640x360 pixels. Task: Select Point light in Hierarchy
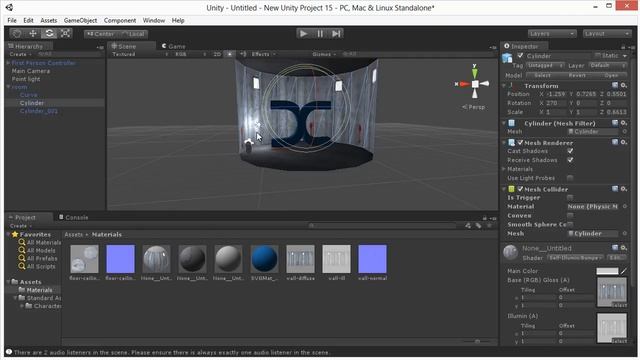(26, 79)
